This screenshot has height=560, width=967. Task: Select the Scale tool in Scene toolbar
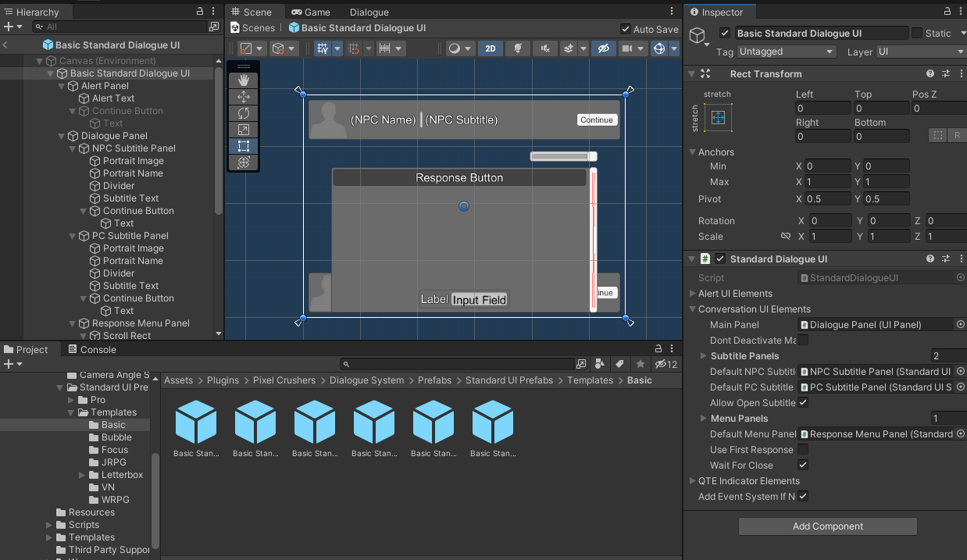[244, 130]
